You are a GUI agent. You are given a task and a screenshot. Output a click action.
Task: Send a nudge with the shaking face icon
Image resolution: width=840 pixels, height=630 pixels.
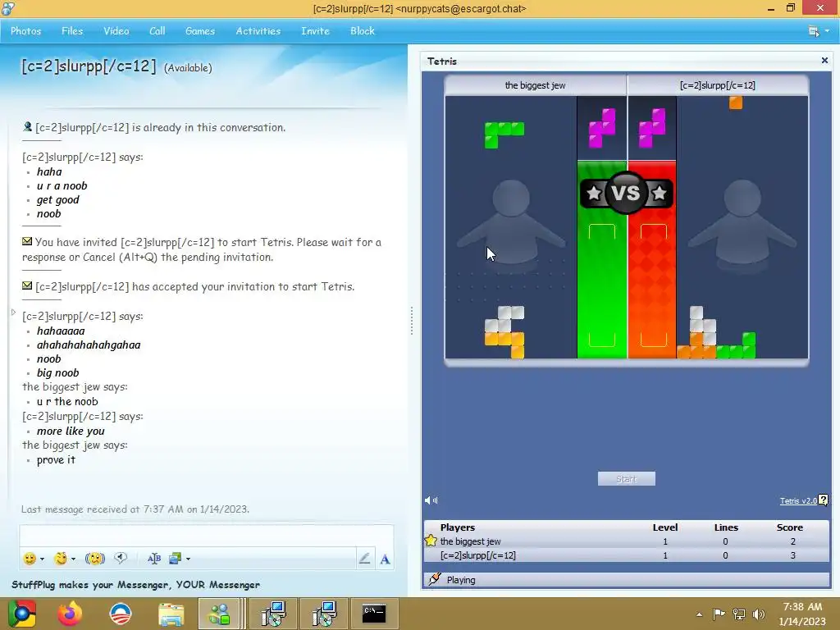(x=95, y=559)
